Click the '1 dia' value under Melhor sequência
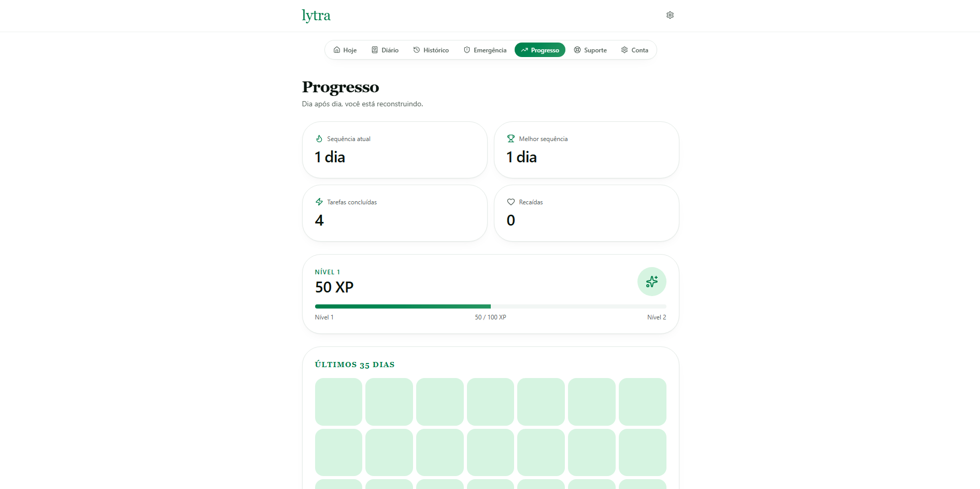The width and height of the screenshot is (980, 489). (x=522, y=157)
